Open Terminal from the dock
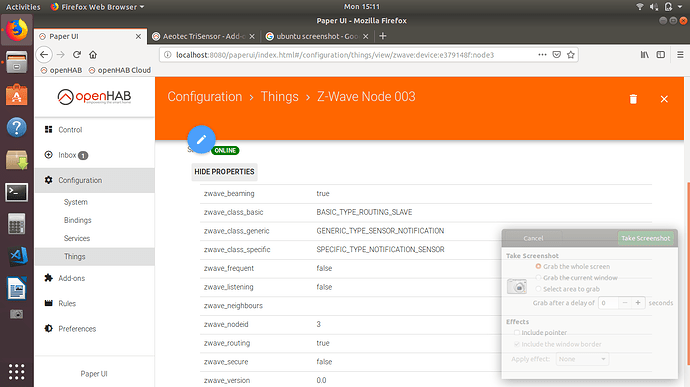The width and height of the screenshot is (690, 387). pos(17,192)
